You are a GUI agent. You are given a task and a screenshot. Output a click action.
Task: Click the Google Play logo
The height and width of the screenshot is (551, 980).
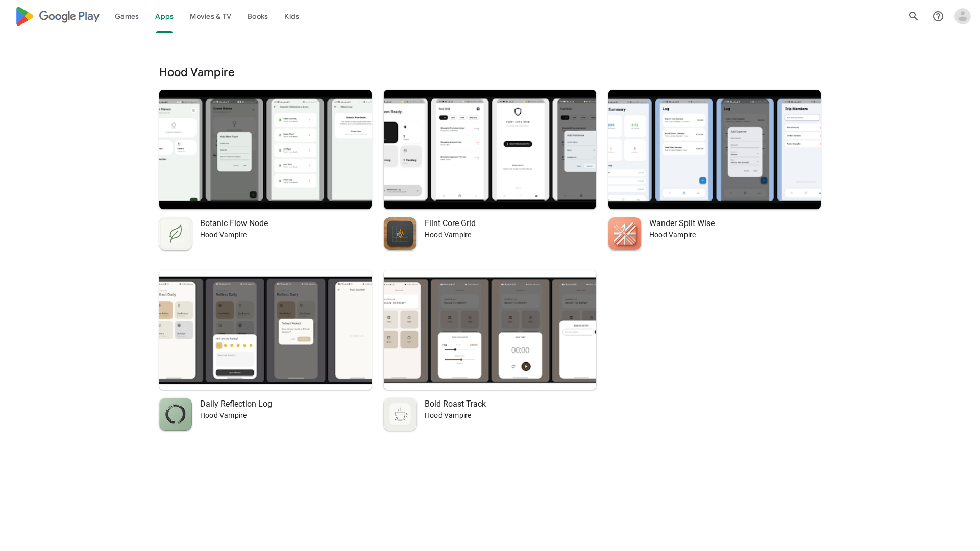coord(57,16)
